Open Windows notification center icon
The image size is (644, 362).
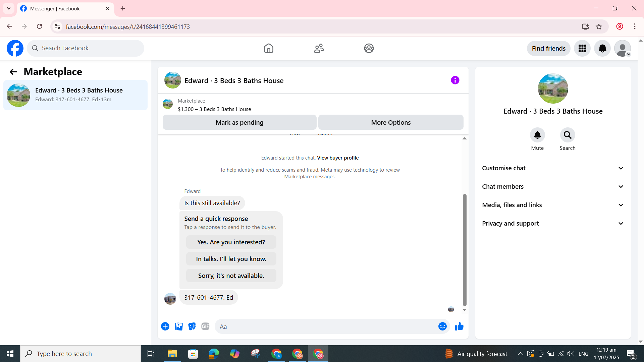(631, 354)
